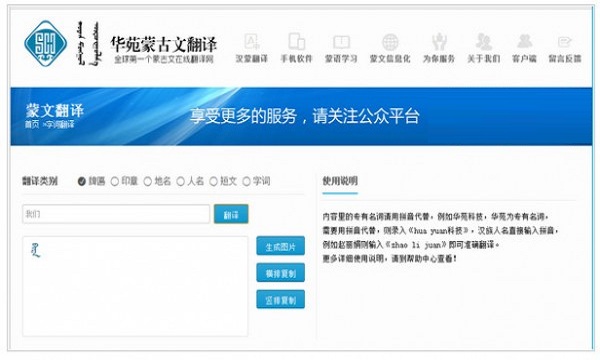Viewport: 600px width, 360px height.
Task: Click the SCH diamond logo
Action: pyautogui.click(x=46, y=44)
